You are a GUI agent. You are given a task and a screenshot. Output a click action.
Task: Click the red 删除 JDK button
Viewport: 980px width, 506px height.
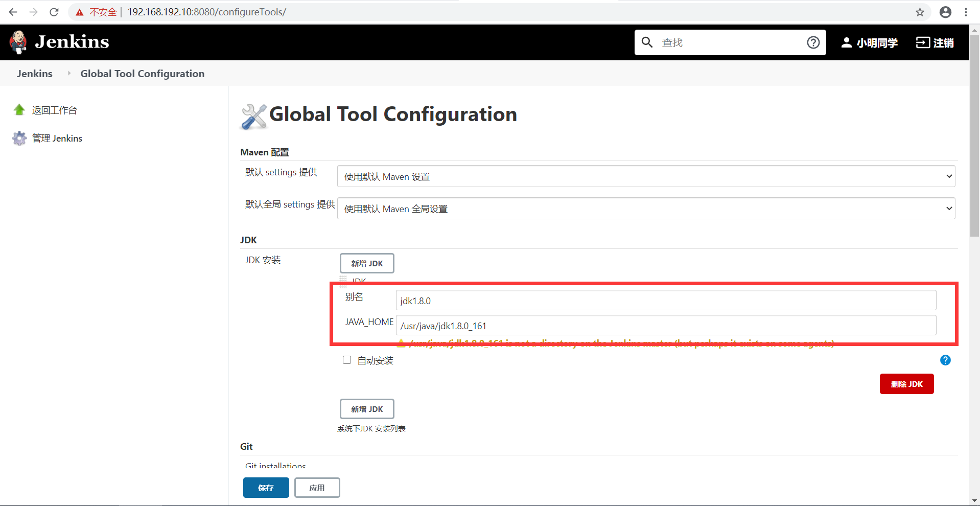(x=906, y=384)
